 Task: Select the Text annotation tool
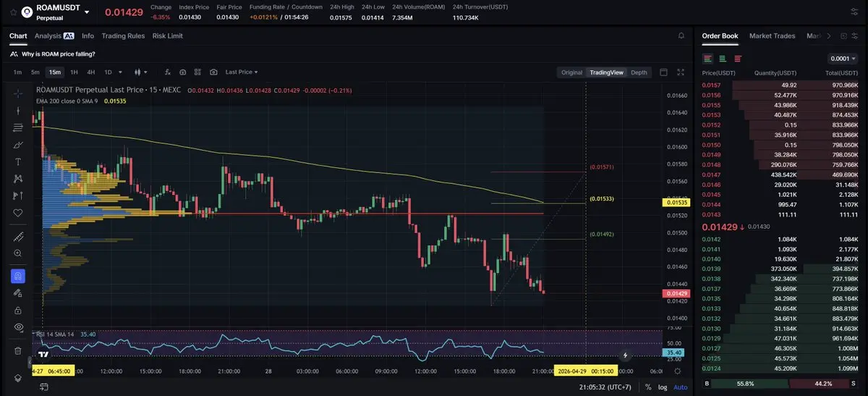coord(18,161)
